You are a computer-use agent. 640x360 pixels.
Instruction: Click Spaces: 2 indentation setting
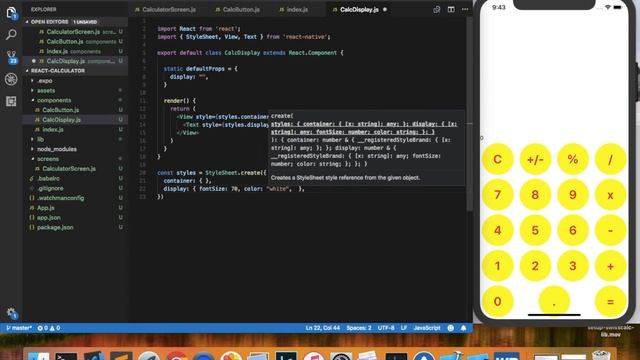pyautogui.click(x=359, y=328)
